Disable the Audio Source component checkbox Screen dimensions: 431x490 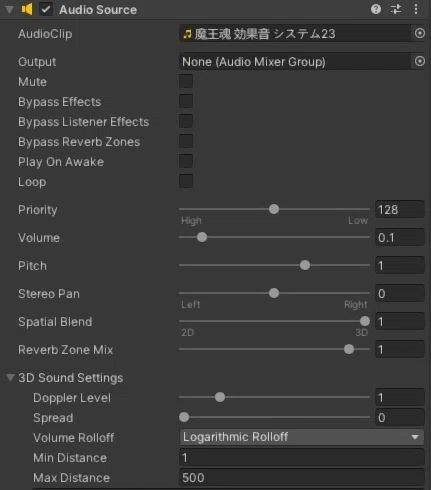point(46,9)
